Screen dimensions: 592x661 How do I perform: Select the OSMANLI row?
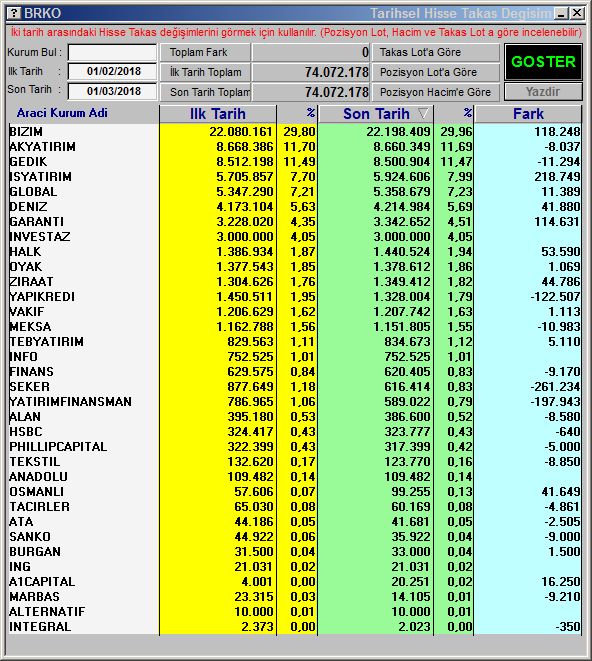coord(295,492)
